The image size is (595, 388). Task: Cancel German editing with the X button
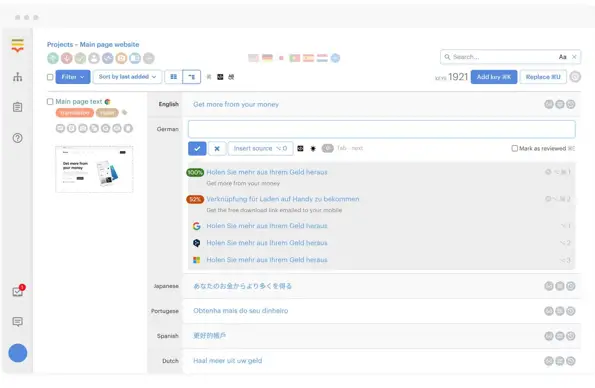[217, 148]
